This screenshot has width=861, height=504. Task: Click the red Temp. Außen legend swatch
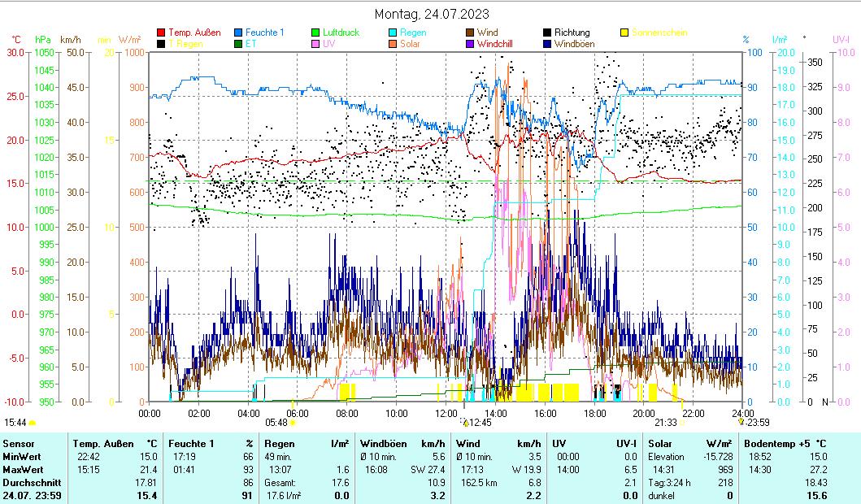coord(161,33)
